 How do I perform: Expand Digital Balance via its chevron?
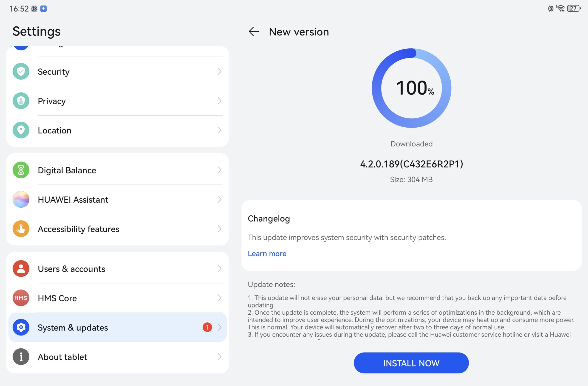(219, 170)
